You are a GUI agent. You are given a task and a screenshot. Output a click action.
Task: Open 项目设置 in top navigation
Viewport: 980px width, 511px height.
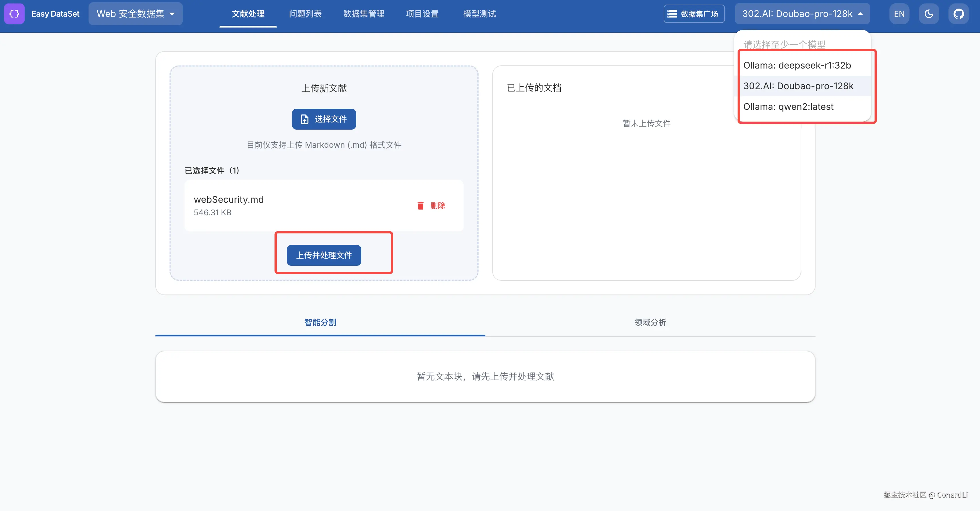tap(422, 14)
